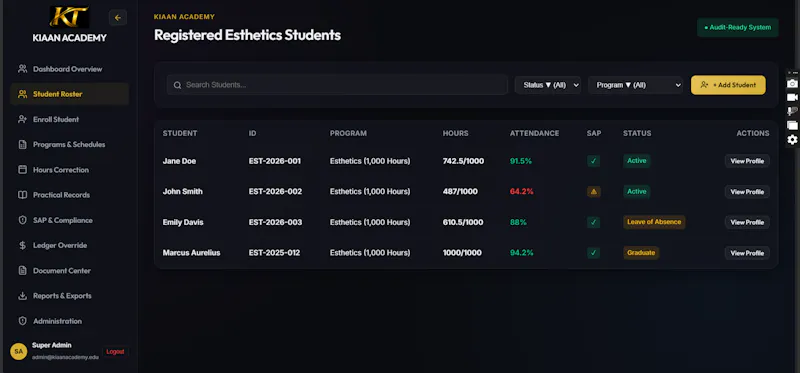Screen dimensions: 800x373
Task: Click Jane Doe's Active status badge
Action: (x=637, y=161)
